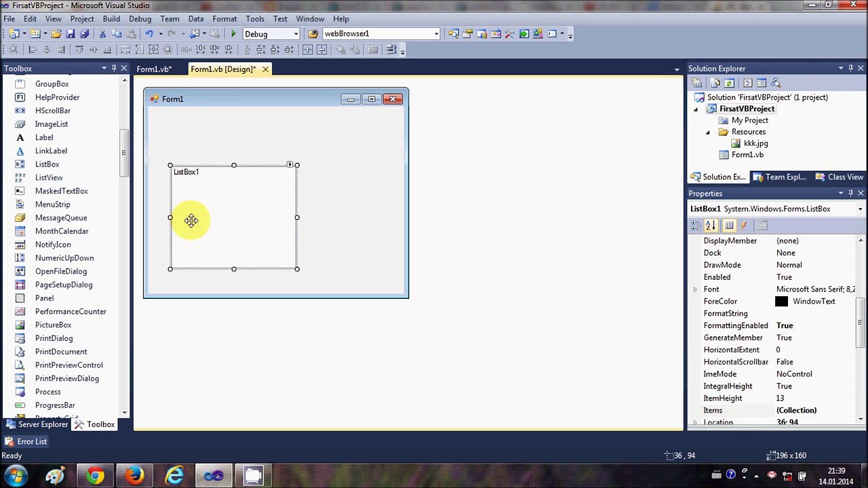
Task: Click Center Horizontally layout icon
Action: [x=307, y=49]
